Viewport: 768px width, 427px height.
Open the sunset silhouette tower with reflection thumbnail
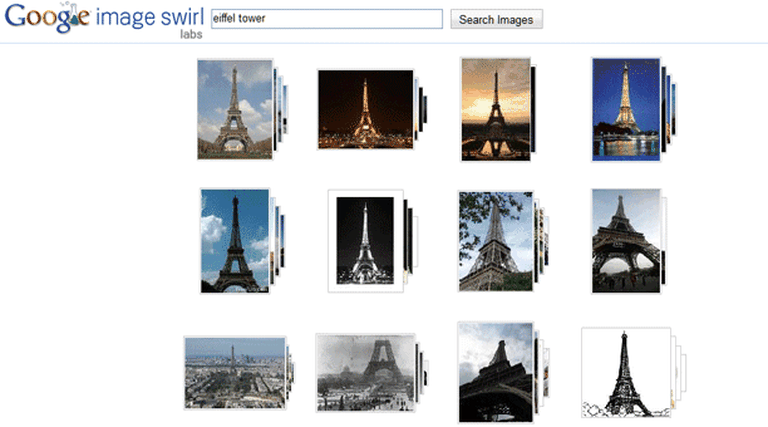[495, 109]
